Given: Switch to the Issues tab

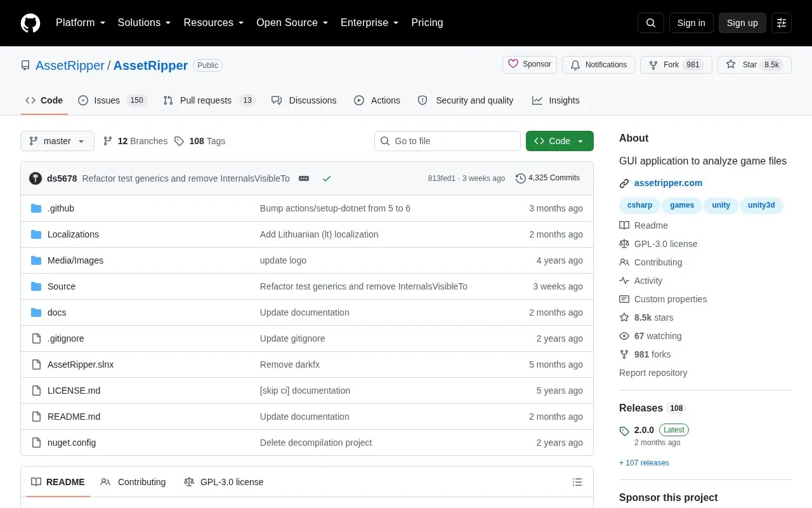Looking at the screenshot, I should coord(112,100).
